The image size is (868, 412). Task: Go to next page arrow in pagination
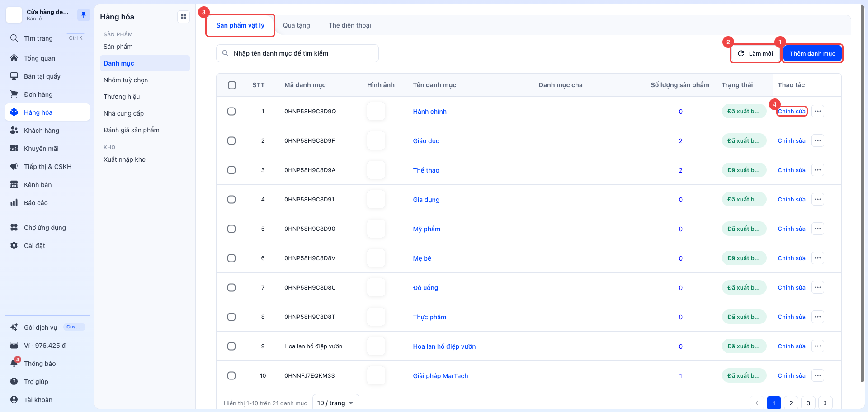[x=826, y=403]
